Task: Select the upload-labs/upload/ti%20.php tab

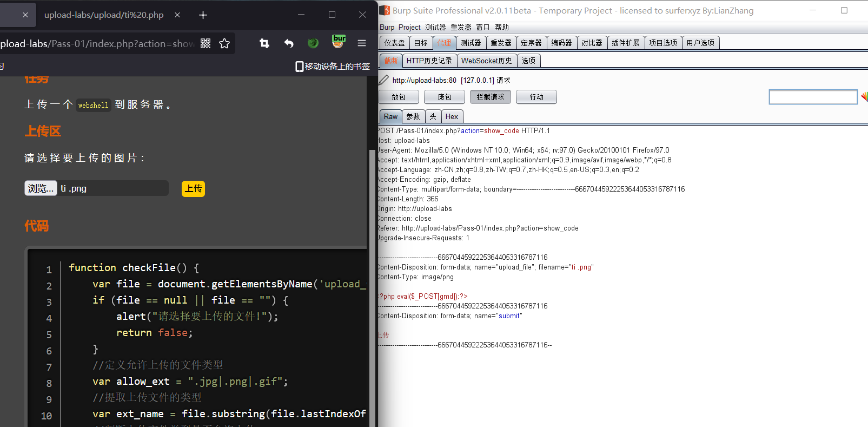Action: click(104, 15)
